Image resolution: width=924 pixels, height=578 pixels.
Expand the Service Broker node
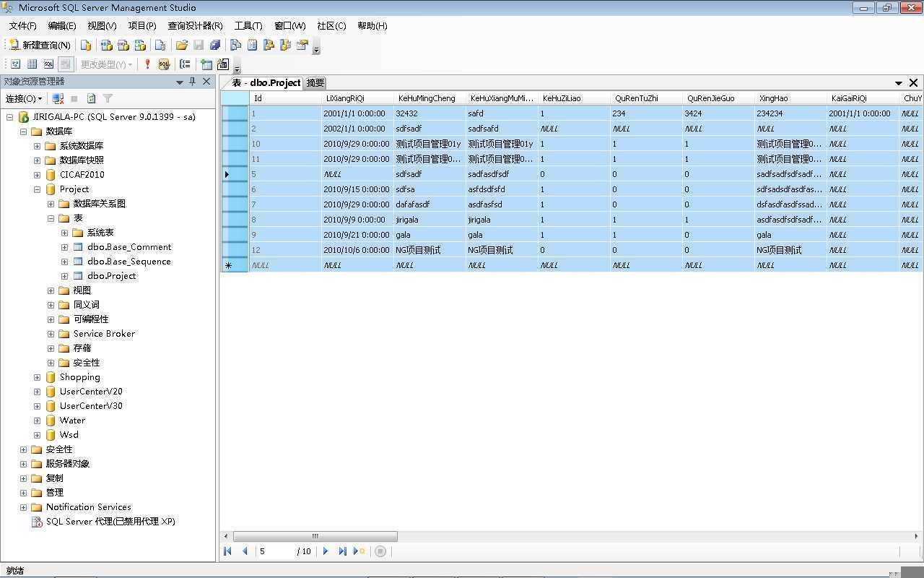coord(51,334)
